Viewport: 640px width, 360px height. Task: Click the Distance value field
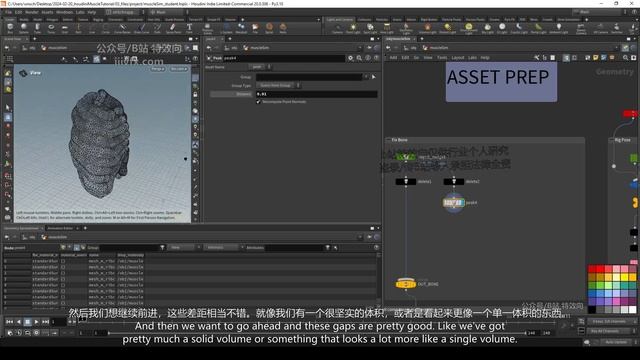pos(316,94)
